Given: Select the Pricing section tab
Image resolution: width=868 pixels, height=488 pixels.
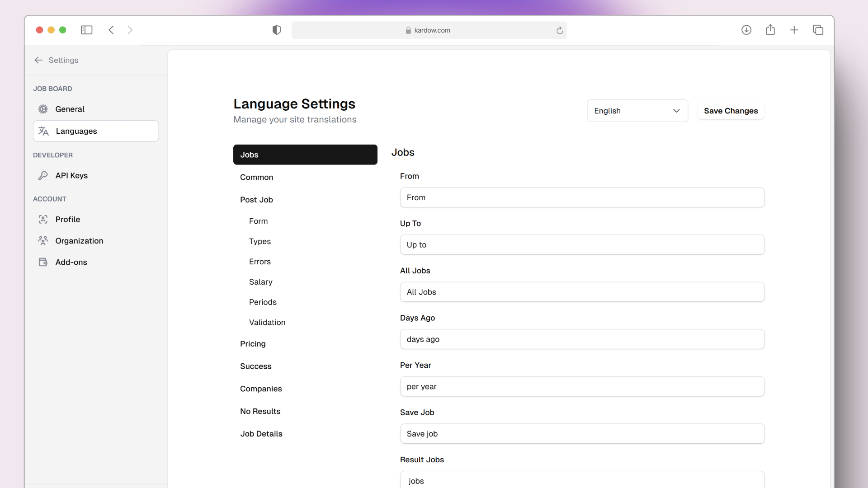Looking at the screenshot, I should point(253,343).
